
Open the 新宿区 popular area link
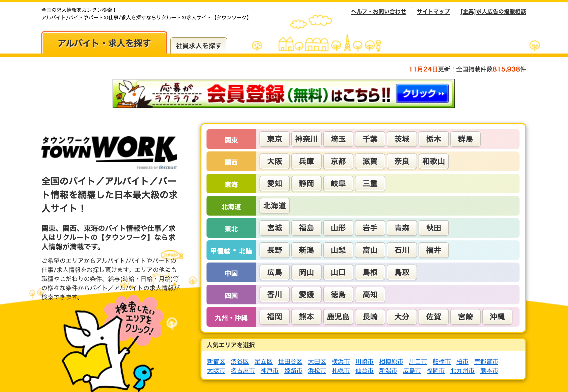[x=216, y=362]
